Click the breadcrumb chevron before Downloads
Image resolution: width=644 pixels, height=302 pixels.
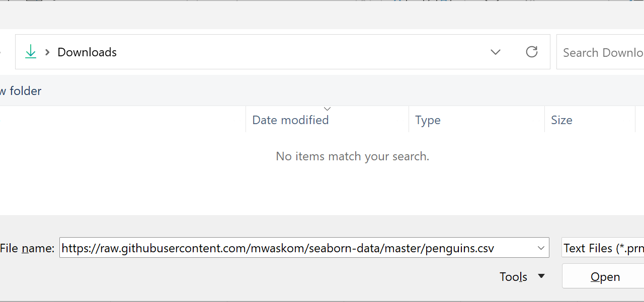click(47, 52)
